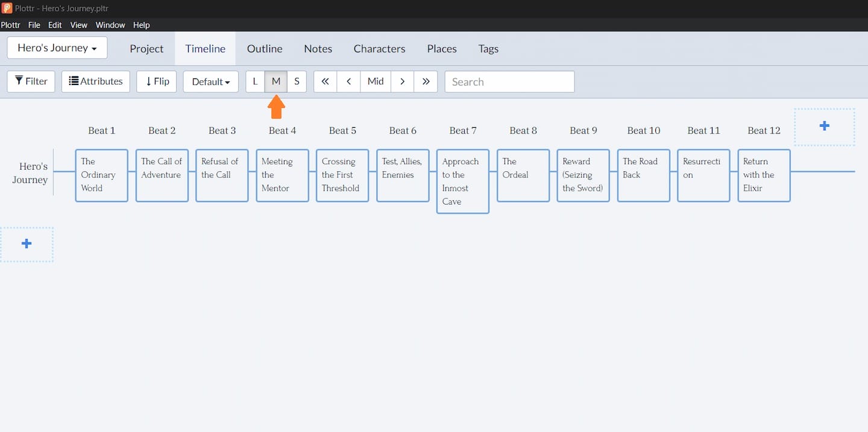This screenshot has width=868, height=432.
Task: Enable medium card size view
Action: click(x=275, y=81)
